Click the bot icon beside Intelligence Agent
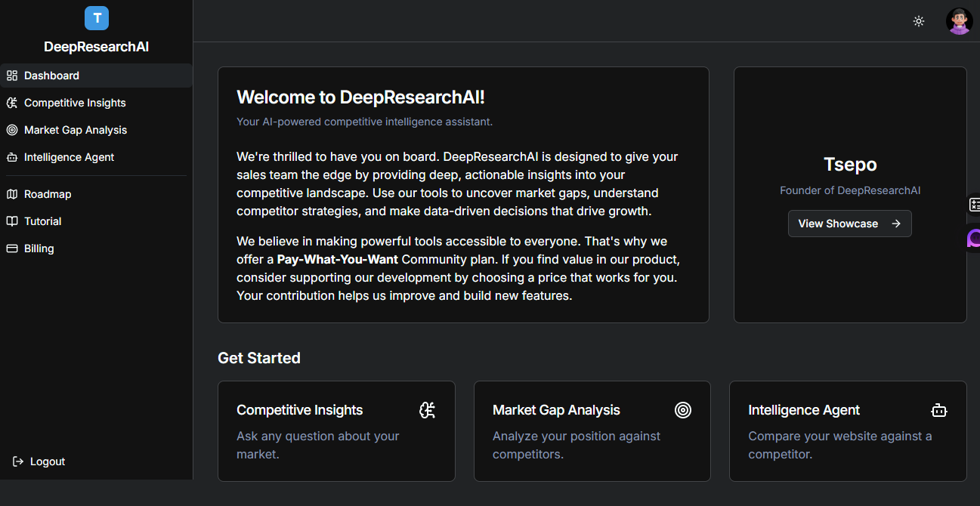This screenshot has height=506, width=980. tap(11, 156)
